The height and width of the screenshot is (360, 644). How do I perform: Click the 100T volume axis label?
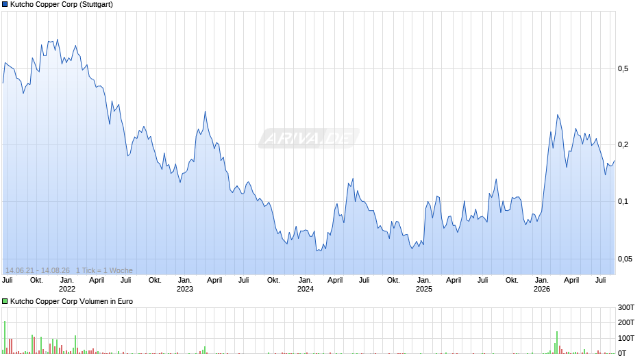click(626, 338)
